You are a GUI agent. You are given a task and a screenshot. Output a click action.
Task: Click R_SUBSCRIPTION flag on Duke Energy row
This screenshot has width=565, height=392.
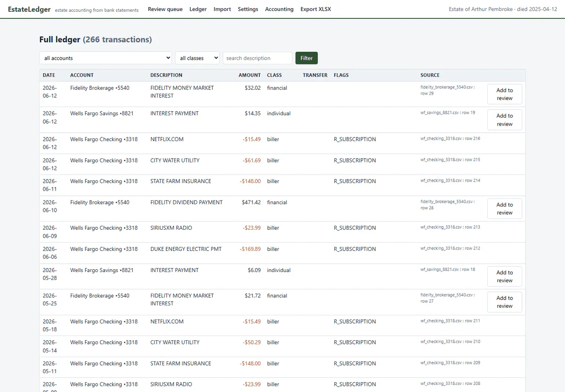coord(355,249)
